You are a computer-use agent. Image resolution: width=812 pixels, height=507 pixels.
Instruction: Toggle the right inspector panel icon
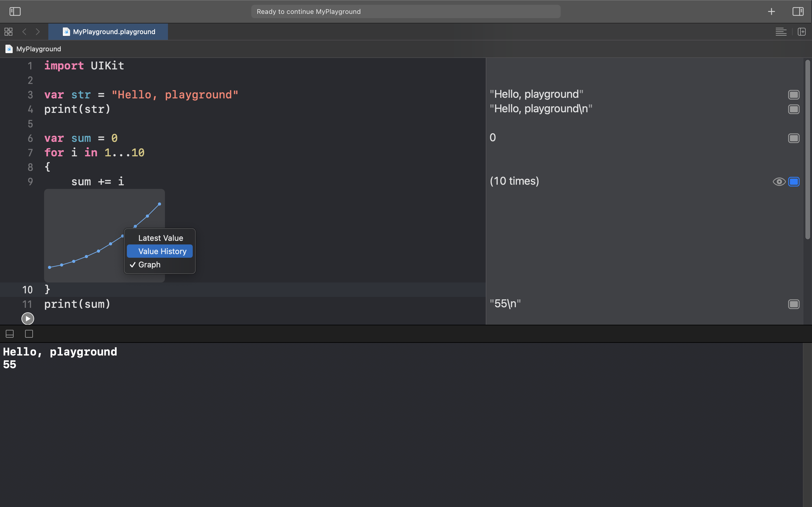tap(798, 11)
